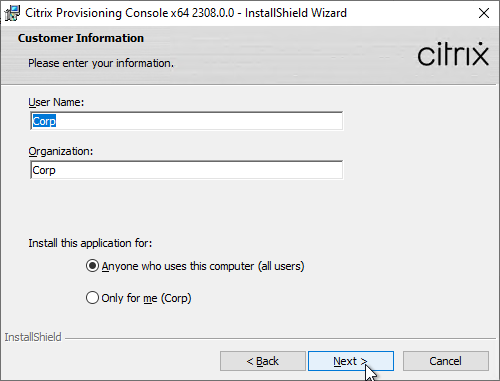Go to the next step with Next
The height and width of the screenshot is (381, 500).
pyautogui.click(x=351, y=361)
